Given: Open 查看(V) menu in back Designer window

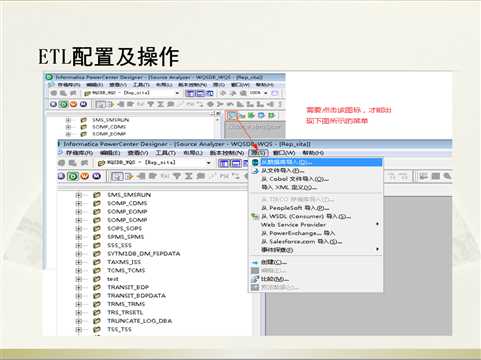Looking at the screenshot, I should (118, 85).
